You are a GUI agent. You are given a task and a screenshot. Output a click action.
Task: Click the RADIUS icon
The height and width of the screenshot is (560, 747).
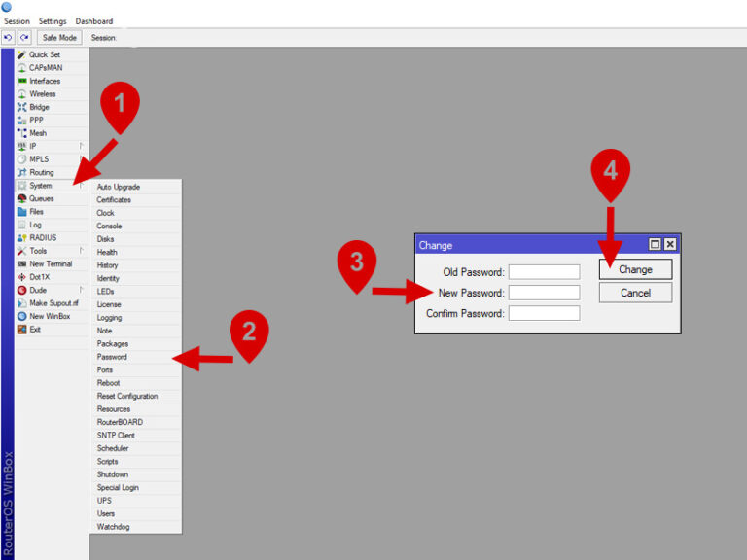[21, 237]
